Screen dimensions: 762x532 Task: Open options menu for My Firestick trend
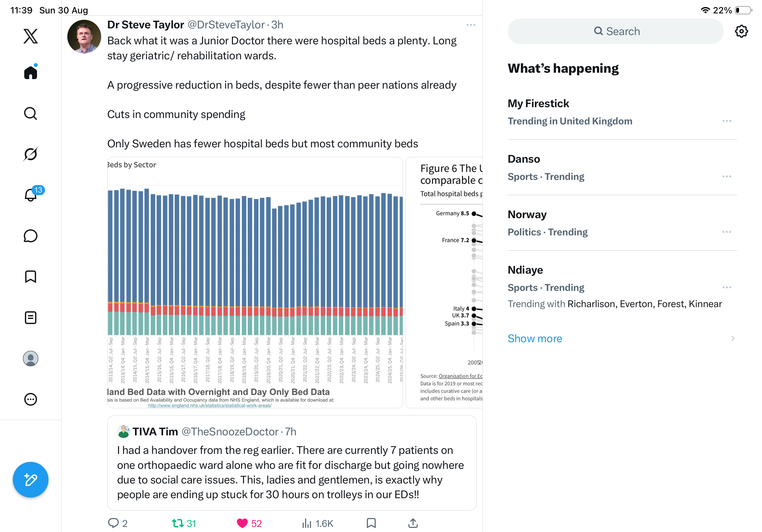pos(727,121)
